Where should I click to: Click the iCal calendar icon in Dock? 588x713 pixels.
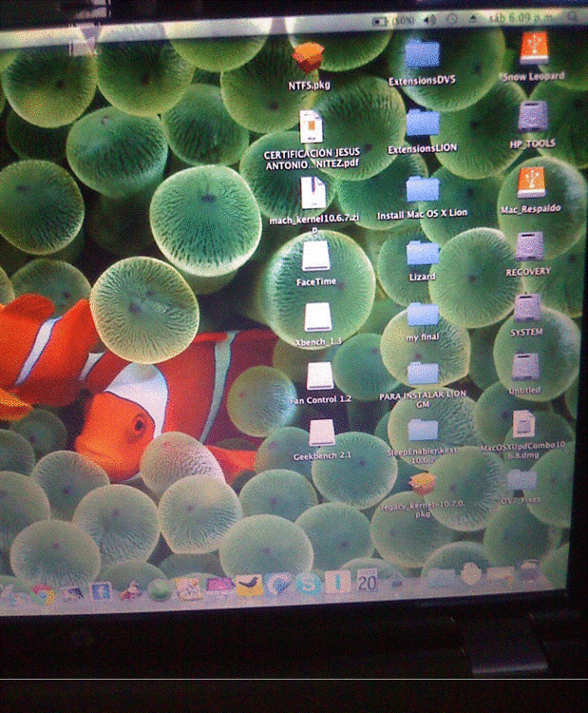coord(367,582)
